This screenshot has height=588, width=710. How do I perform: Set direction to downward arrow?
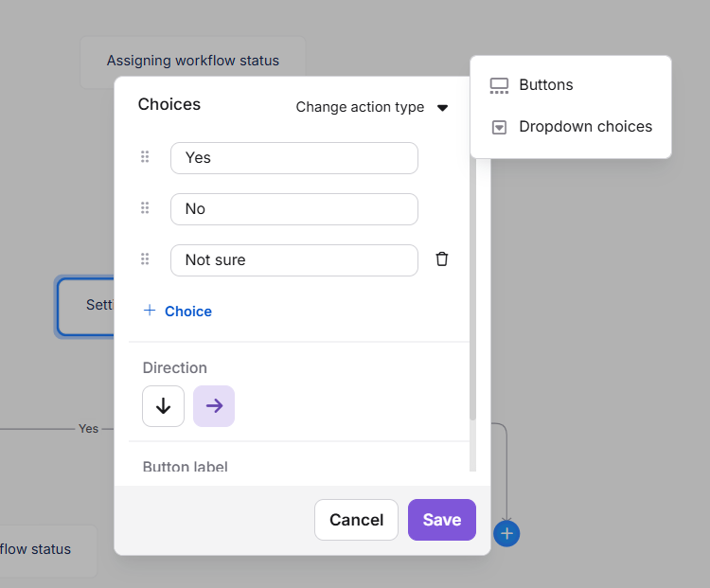pyautogui.click(x=163, y=406)
